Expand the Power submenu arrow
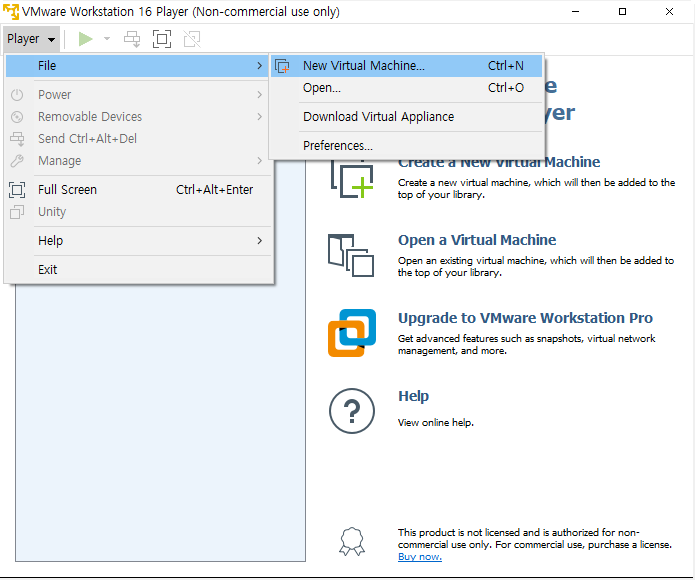 259,95
